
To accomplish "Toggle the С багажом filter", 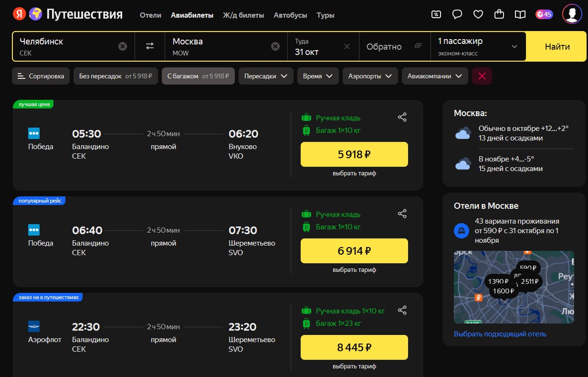I will (x=198, y=76).
